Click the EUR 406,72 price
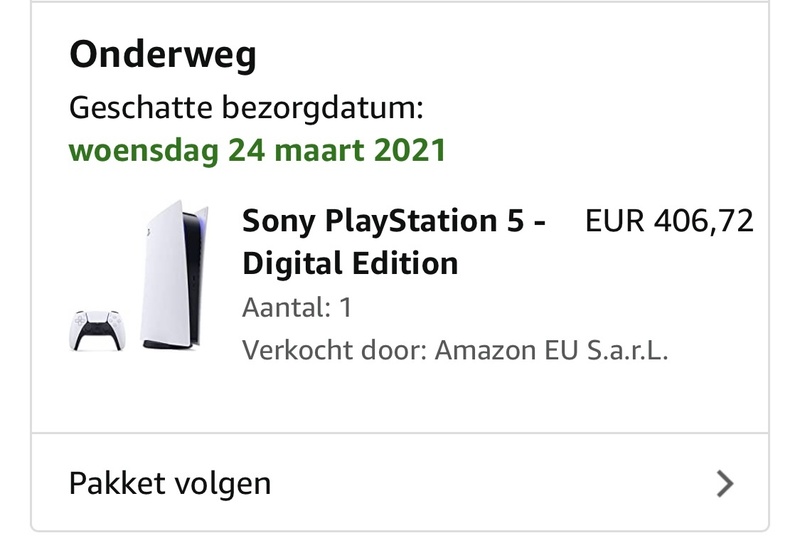The width and height of the screenshot is (800, 553). click(669, 221)
